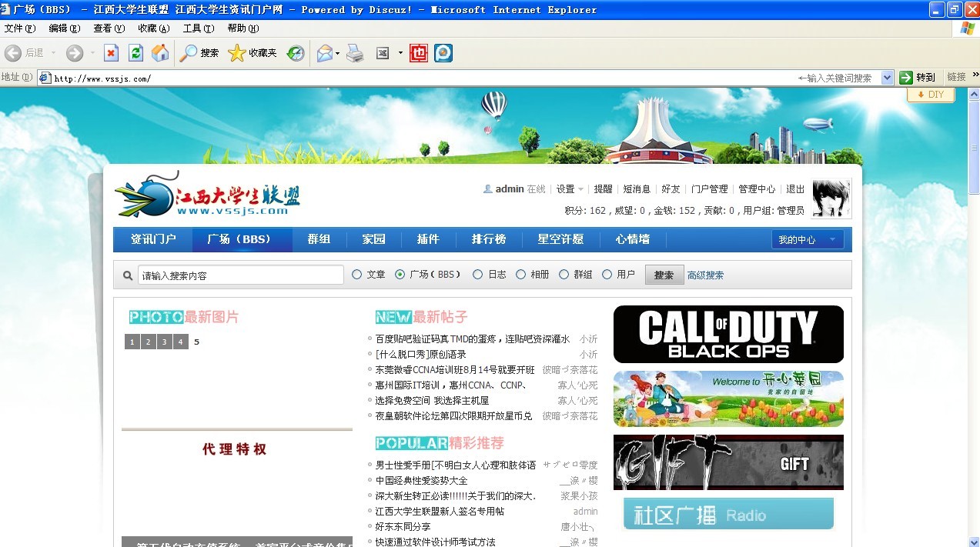The height and width of the screenshot is (547, 980).
Task: Click the 高级搜索 link
Action: (x=705, y=275)
